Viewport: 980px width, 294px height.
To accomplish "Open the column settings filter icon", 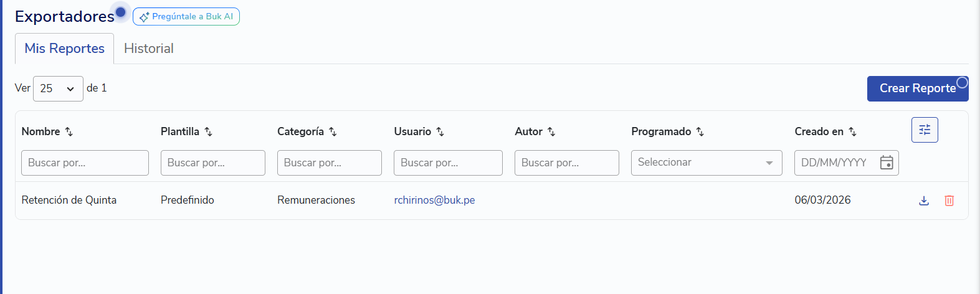I will tap(925, 130).
